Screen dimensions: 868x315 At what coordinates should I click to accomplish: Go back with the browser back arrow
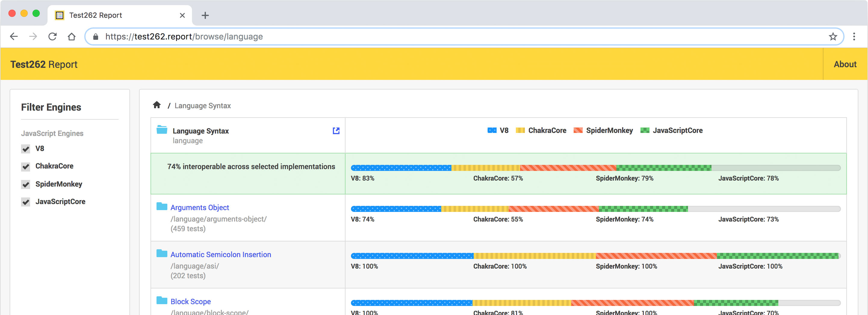coord(14,36)
